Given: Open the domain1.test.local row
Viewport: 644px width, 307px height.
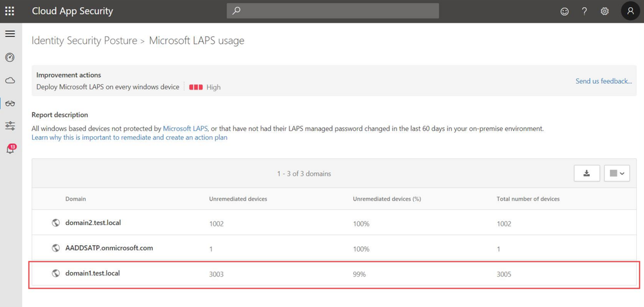Looking at the screenshot, I should (334, 273).
